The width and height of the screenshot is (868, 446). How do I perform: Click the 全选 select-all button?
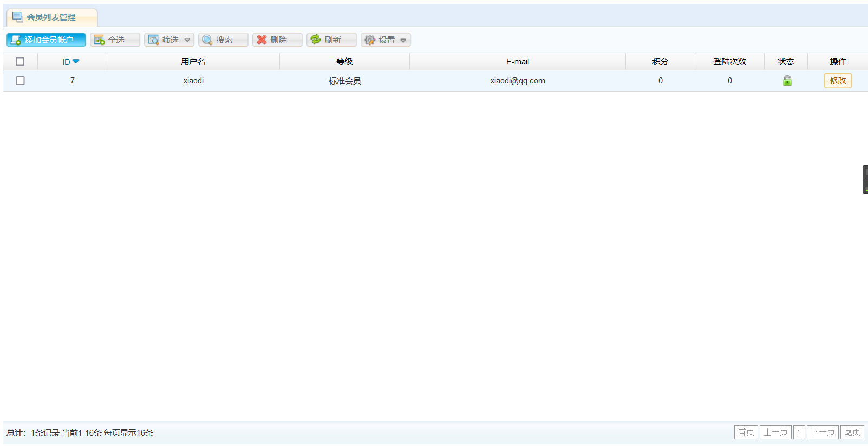click(x=115, y=40)
